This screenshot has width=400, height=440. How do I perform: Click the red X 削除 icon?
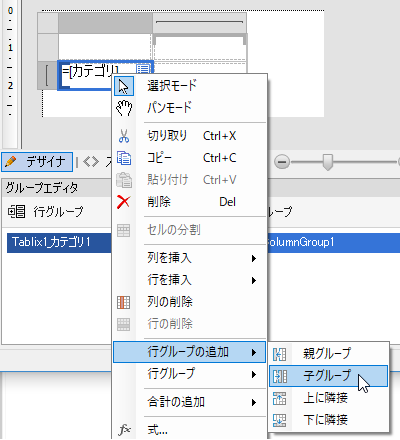pos(124,202)
